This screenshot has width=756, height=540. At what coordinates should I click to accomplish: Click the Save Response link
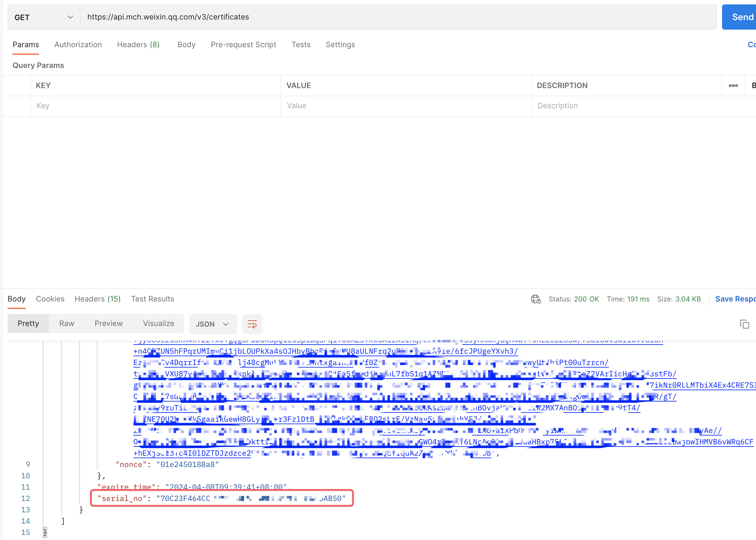(735, 299)
